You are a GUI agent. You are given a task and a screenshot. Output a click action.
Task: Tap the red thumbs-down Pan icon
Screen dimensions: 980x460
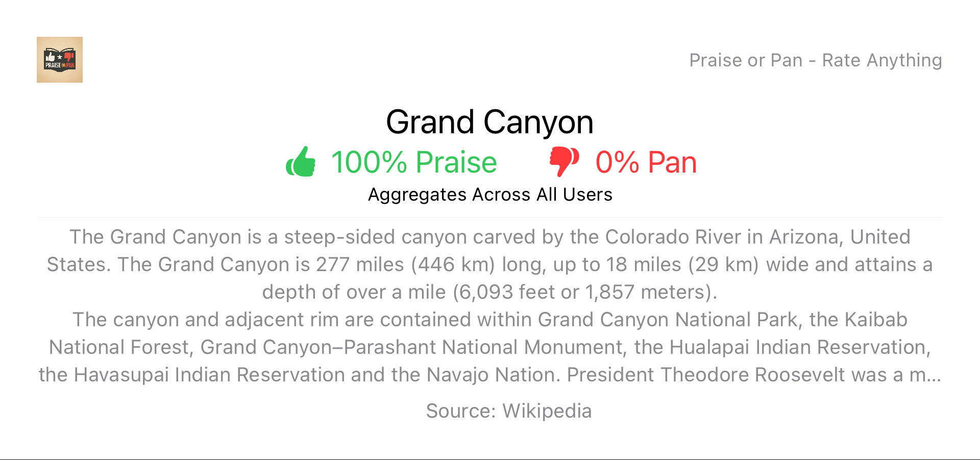[564, 161]
